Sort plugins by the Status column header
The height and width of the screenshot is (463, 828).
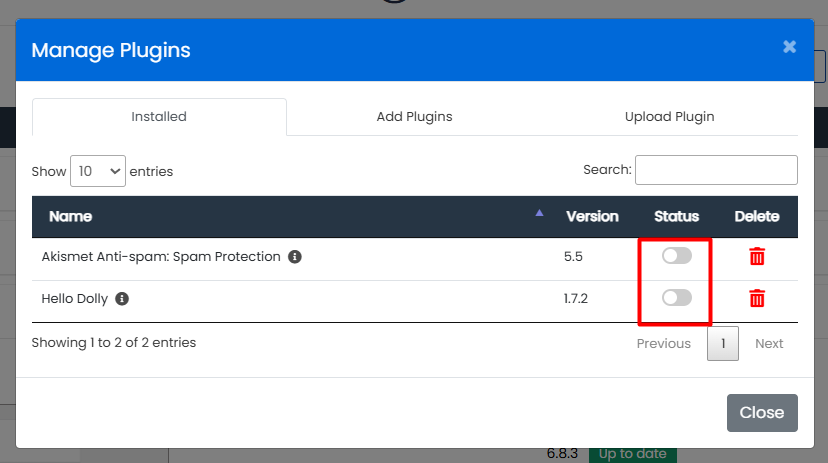pos(676,216)
